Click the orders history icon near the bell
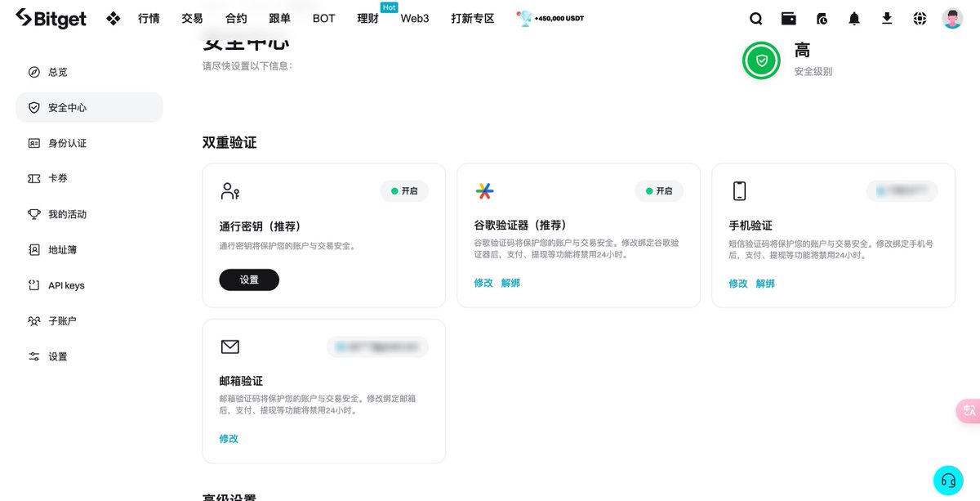 coord(822,18)
